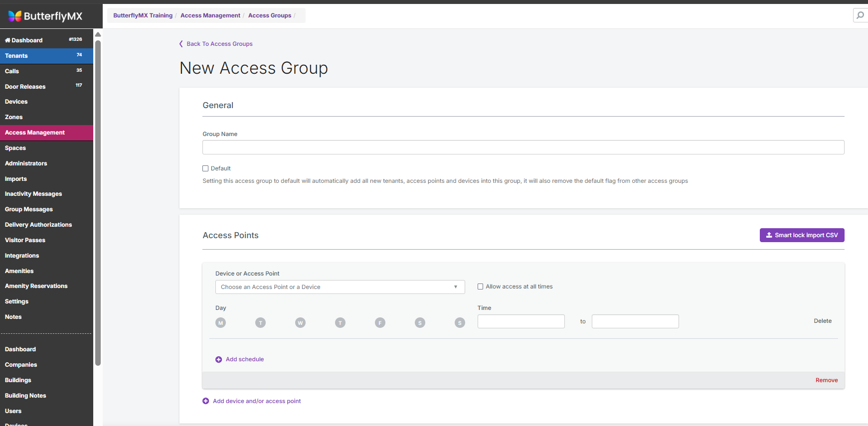Click the search magnifier icon
Image resolution: width=868 pixels, height=426 pixels.
pos(860,15)
